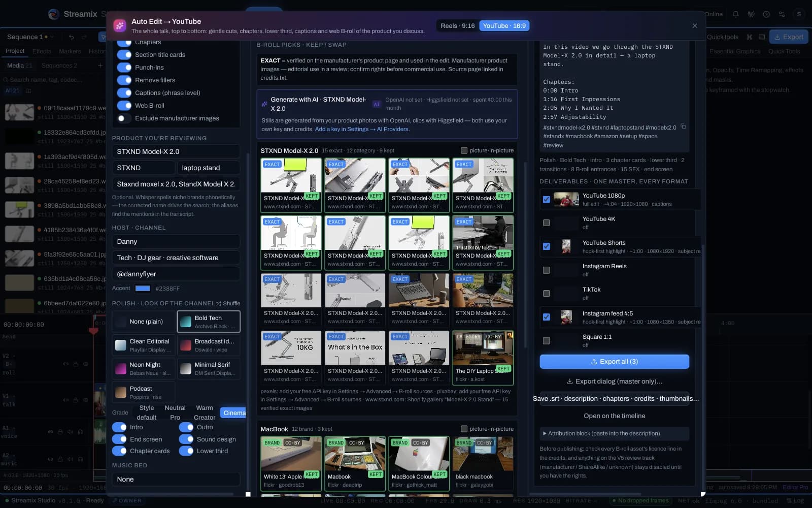Toggle the eye icon on V2 B-roll track
This screenshot has width=812, height=508.
[x=86, y=364]
